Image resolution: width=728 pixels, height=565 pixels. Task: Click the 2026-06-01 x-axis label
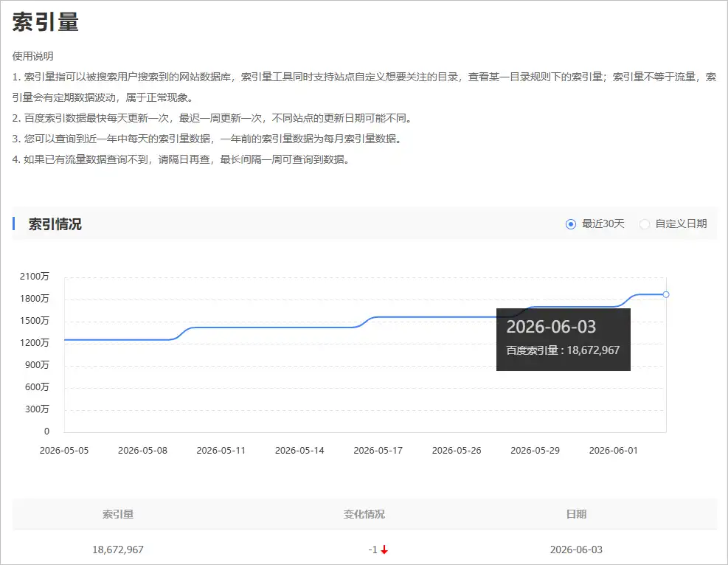614,451
